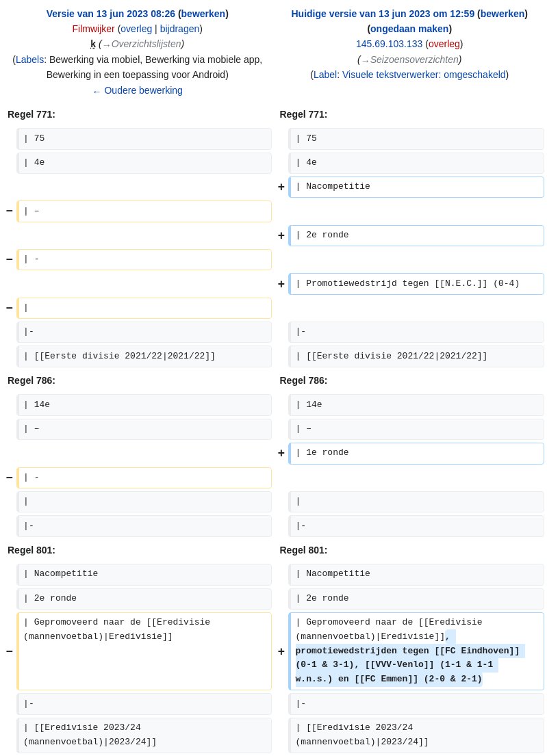Click the plus marker beside 'Promotiewedstrijd tegen' line
Screen dimensions: 547x756
pos(281,284)
